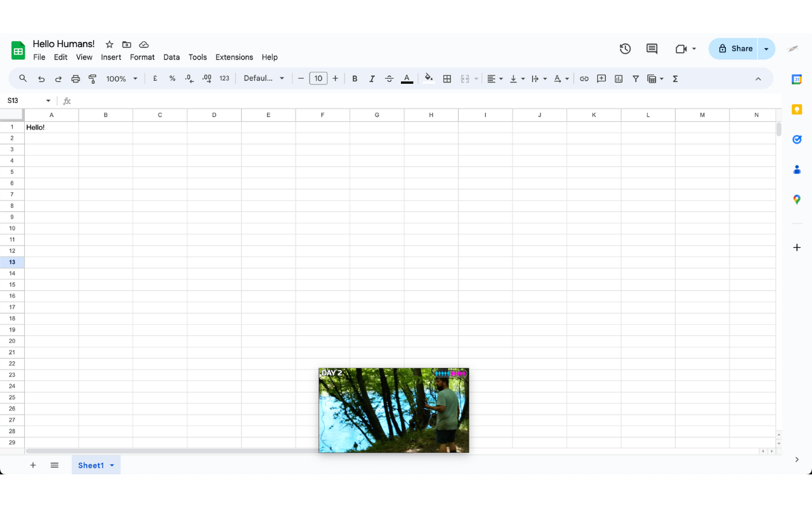This screenshot has width=812, height=508.
Task: Open the Insert menu
Action: click(111, 57)
